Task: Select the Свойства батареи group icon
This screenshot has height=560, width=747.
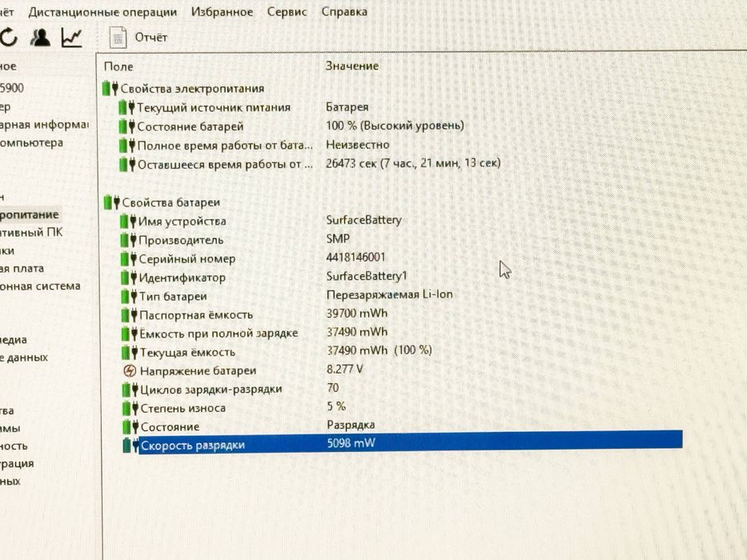Action: 112,202
